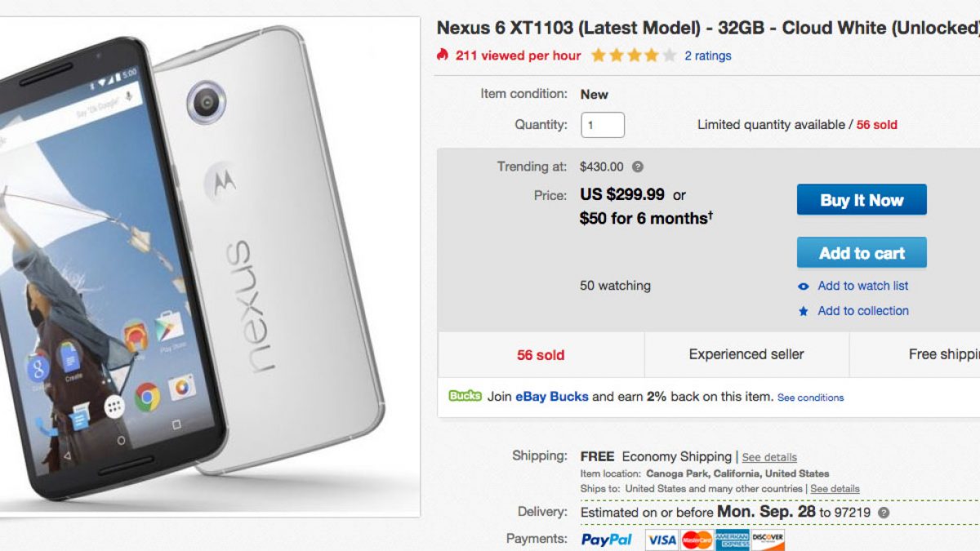Click the Quantity input field

click(603, 126)
